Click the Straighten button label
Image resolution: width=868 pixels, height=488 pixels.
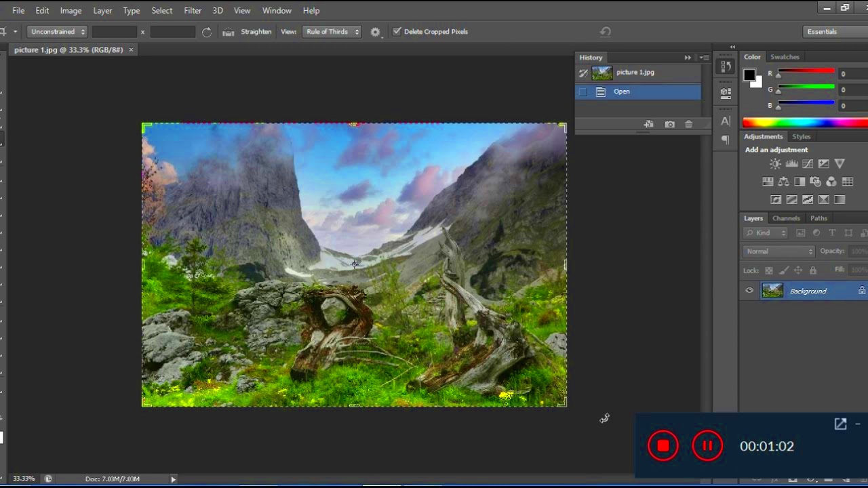256,32
